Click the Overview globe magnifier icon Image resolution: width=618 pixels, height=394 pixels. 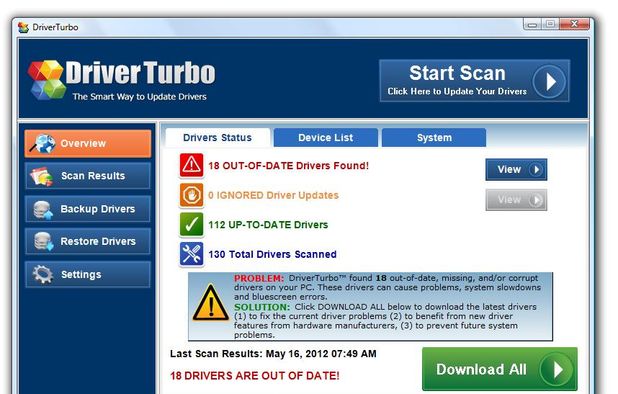coord(43,143)
